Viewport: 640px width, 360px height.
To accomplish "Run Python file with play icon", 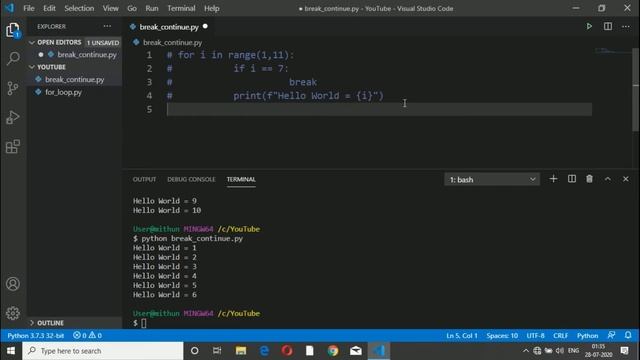I will (589, 27).
